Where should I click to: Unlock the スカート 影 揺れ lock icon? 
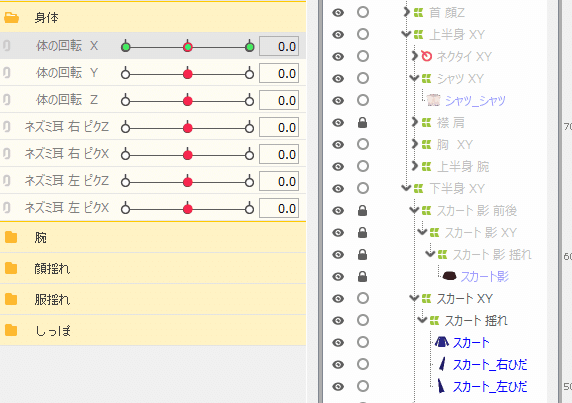pos(362,254)
